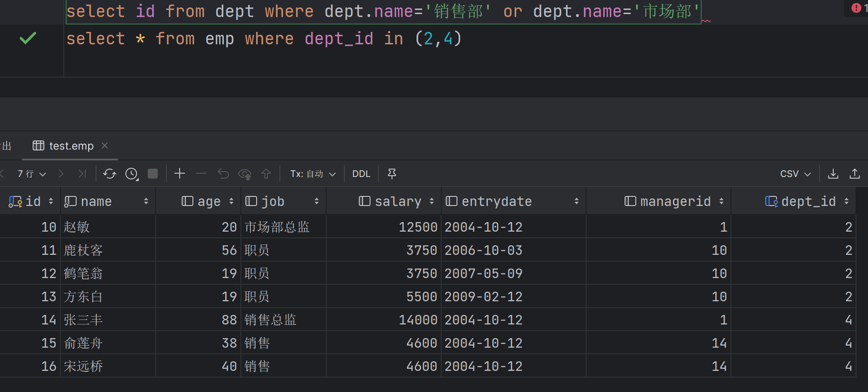Select the cell with name 鹤笔翁
This screenshot has width=868, height=392.
coord(108,273)
